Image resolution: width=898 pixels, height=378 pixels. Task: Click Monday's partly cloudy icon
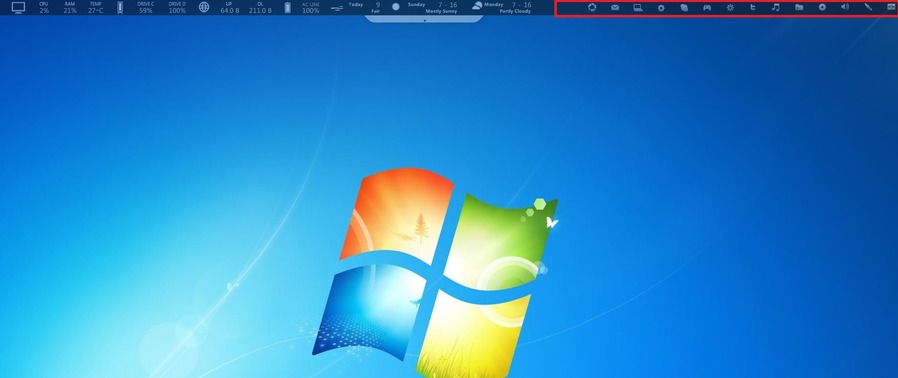click(x=477, y=6)
